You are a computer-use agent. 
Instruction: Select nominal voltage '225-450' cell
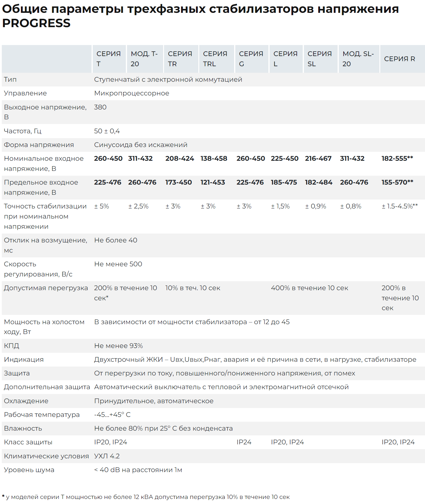285,159
